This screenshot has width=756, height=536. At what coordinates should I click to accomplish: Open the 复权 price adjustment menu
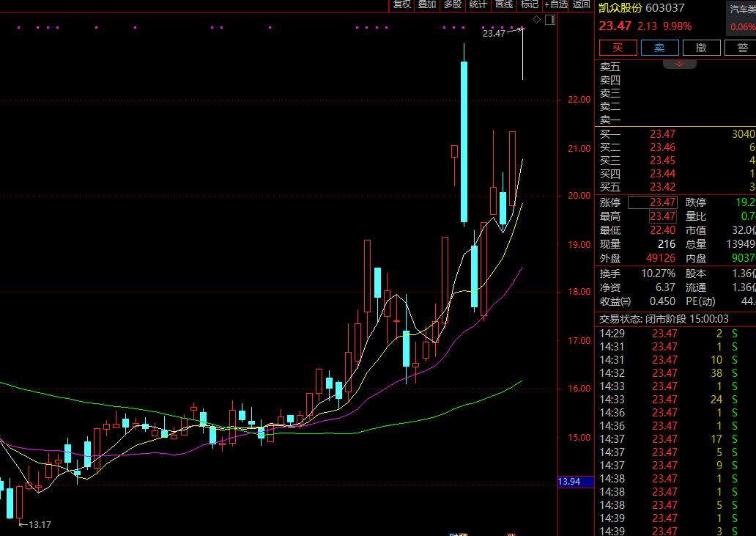[402, 4]
